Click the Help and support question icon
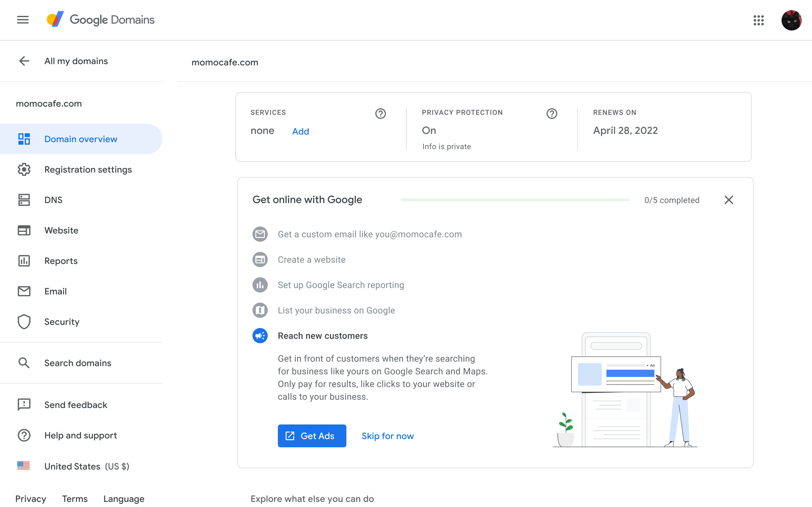Image resolution: width=812 pixels, height=507 pixels. coord(24,435)
